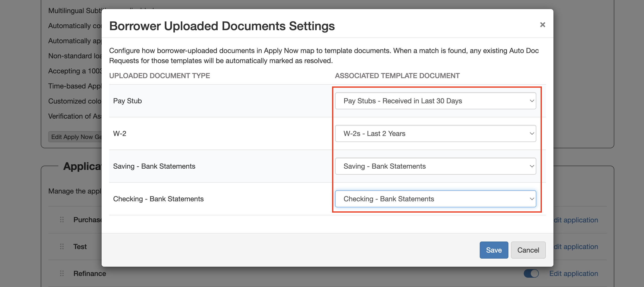
Task: Click the Refinance application name
Action: (x=90, y=273)
